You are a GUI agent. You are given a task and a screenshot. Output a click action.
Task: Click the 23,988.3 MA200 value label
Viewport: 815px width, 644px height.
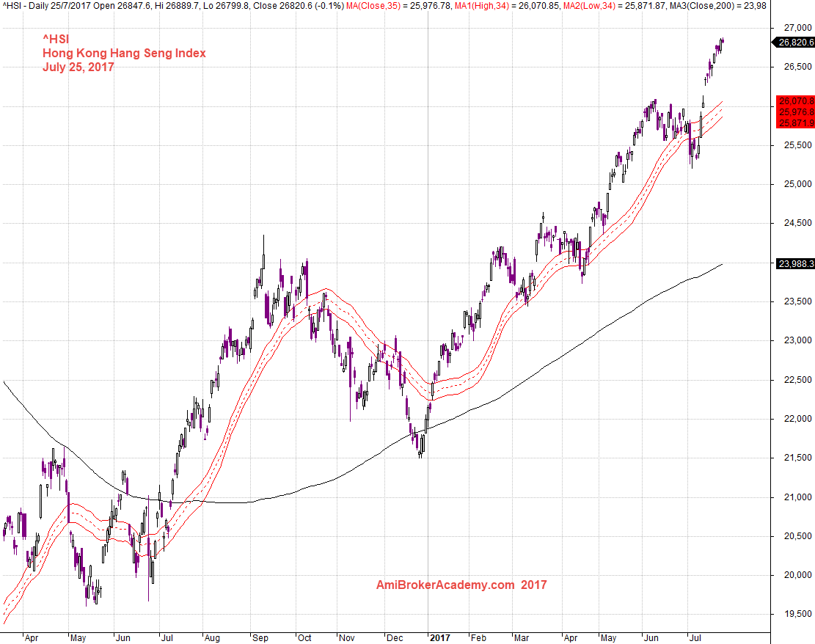[796, 264]
